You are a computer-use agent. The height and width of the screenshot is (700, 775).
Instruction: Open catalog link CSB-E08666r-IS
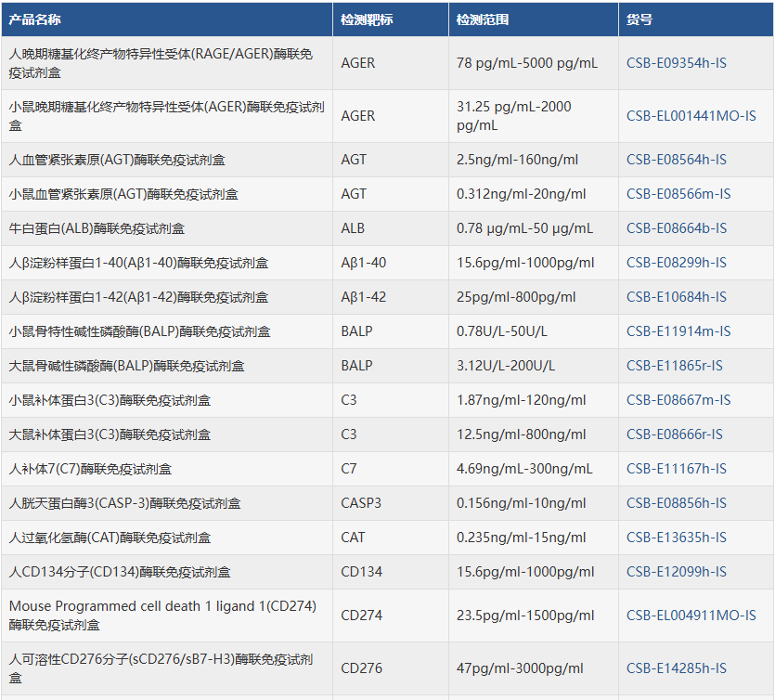[674, 434]
